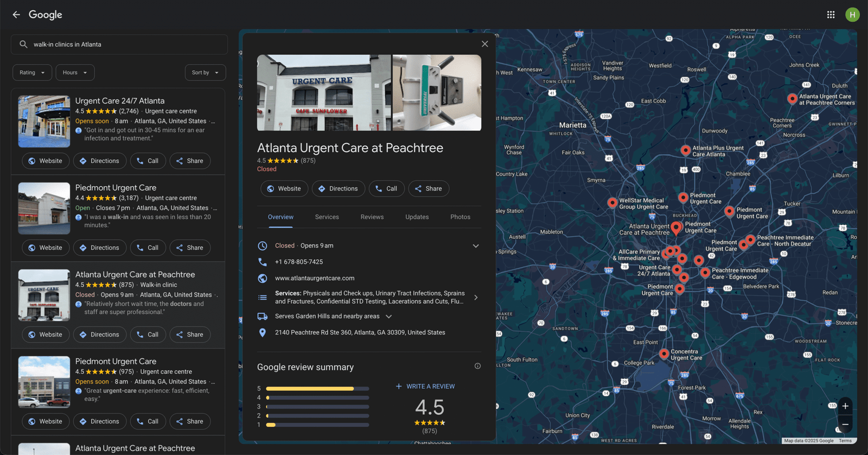Image resolution: width=868 pixels, height=455 pixels.
Task: Click Share for Piedmont Urgent Care rated 4.4
Action: (190, 248)
